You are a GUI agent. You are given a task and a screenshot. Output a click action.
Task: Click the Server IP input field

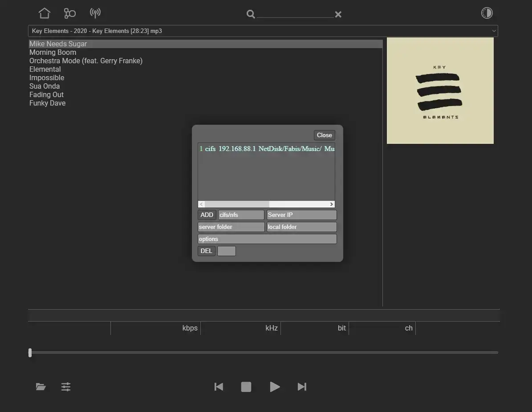click(301, 215)
